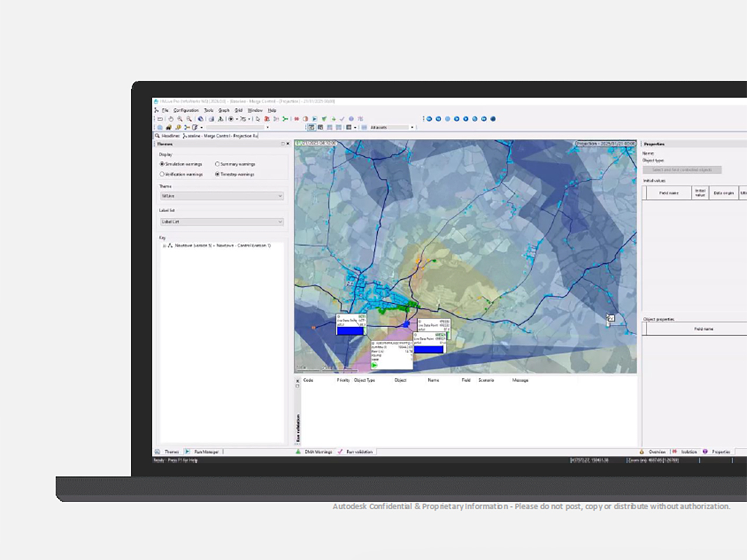
Task: Select Verification warnings radio button
Action: coord(162,174)
